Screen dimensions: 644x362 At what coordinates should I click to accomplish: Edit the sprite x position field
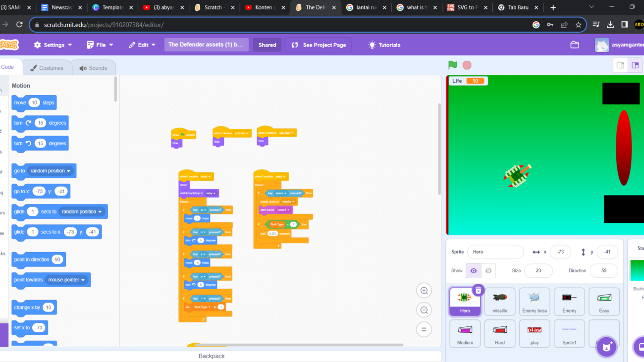click(560, 252)
